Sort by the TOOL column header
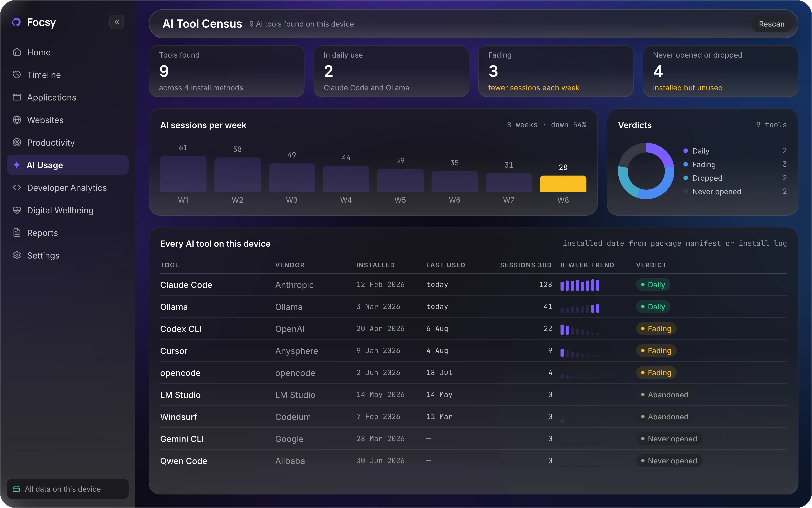Viewport: 812px width, 508px height. (169, 265)
